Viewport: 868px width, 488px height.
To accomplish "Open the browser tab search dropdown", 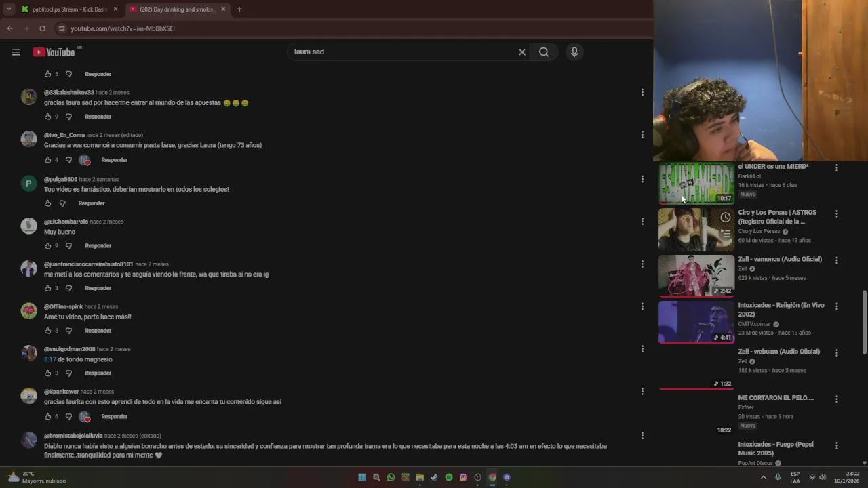I will pyautogui.click(x=8, y=9).
